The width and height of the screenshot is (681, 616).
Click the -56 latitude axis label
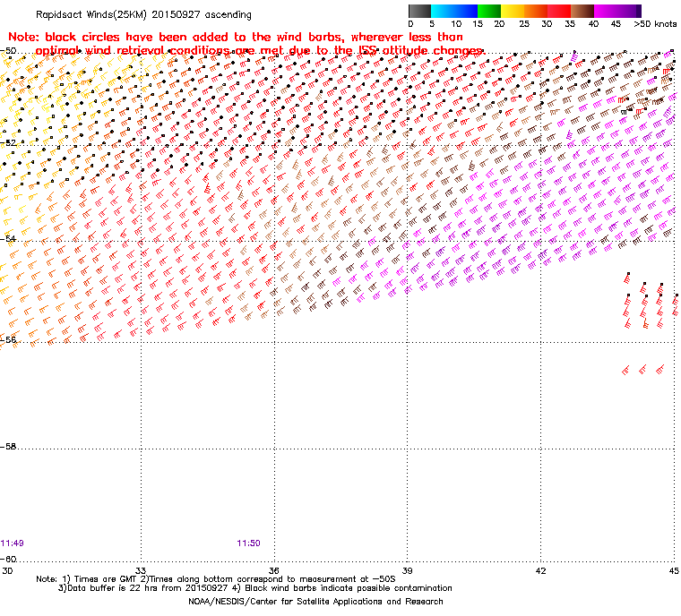click(8, 340)
